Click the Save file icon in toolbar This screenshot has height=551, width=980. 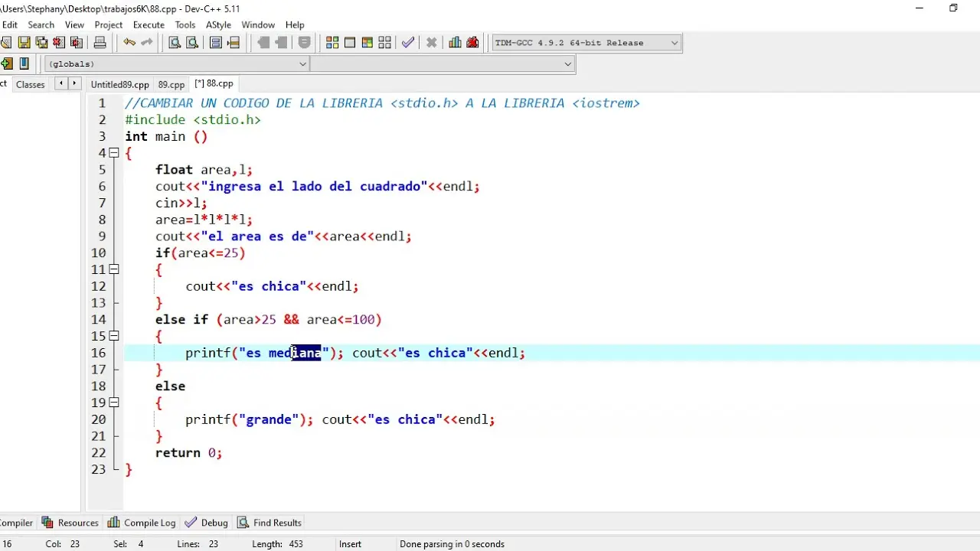click(24, 43)
